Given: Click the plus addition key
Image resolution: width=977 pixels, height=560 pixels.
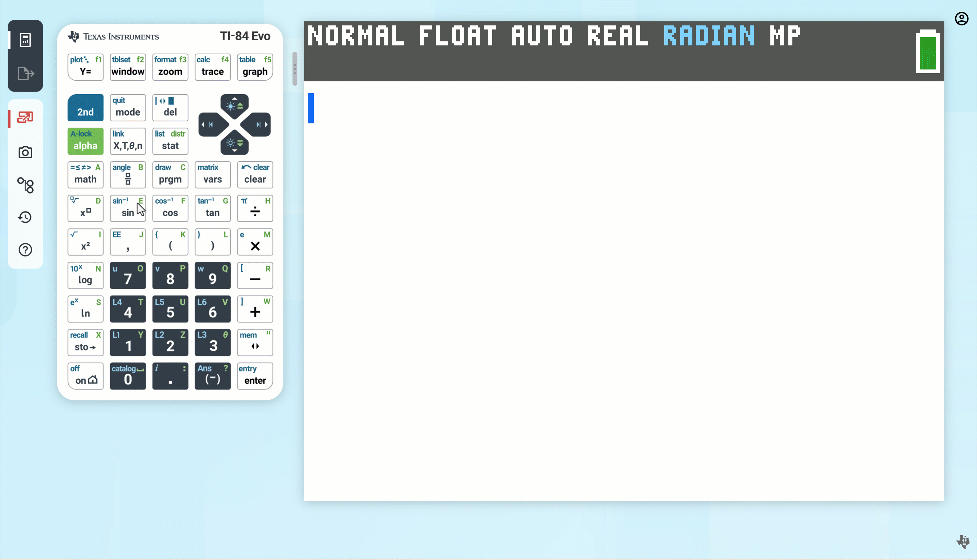Looking at the screenshot, I should coord(255,309).
